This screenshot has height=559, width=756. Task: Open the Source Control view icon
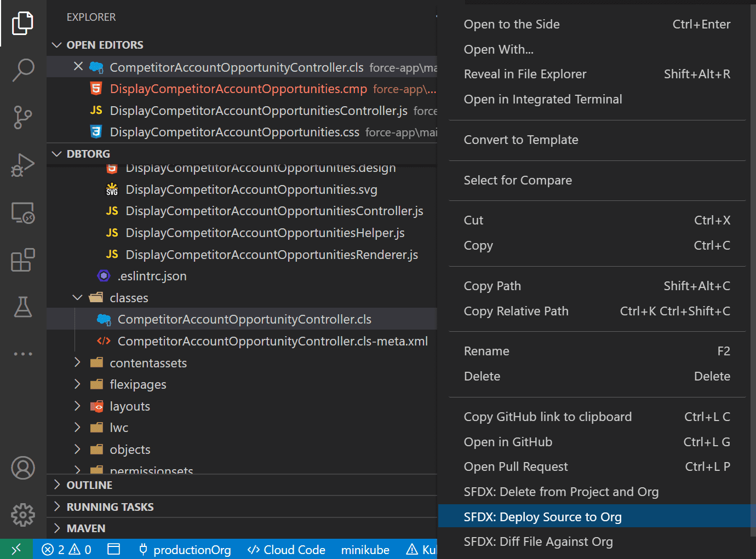(x=23, y=117)
